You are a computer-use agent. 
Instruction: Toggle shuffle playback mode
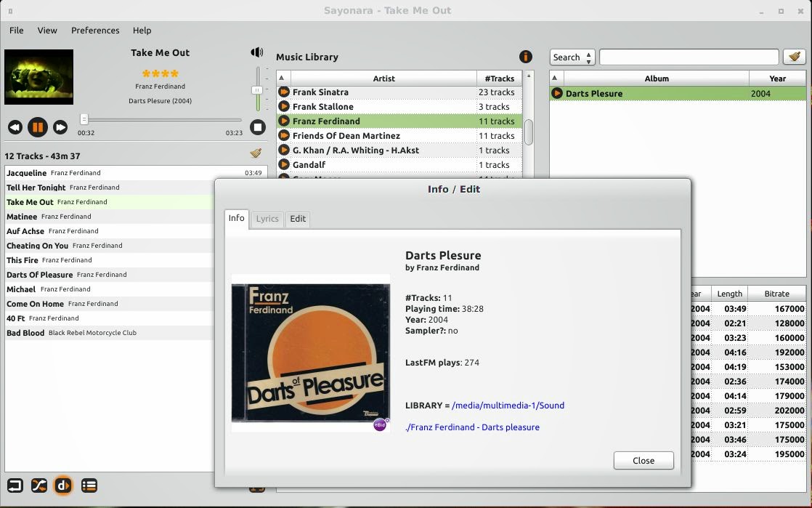tap(38, 485)
